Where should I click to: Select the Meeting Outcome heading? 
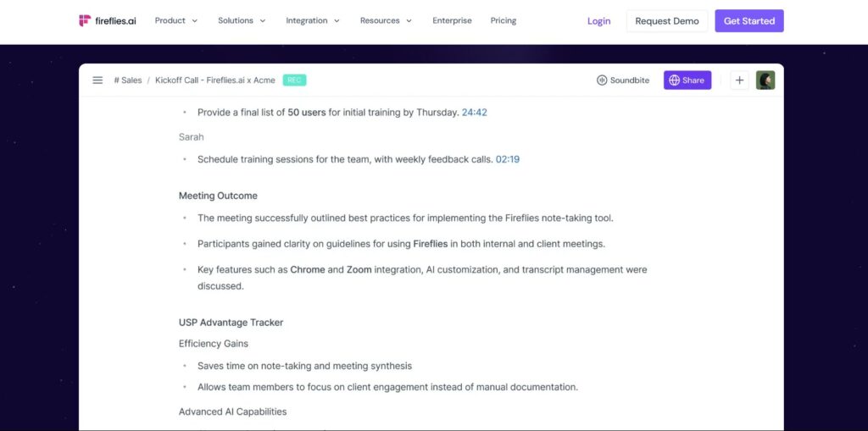pyautogui.click(x=218, y=196)
